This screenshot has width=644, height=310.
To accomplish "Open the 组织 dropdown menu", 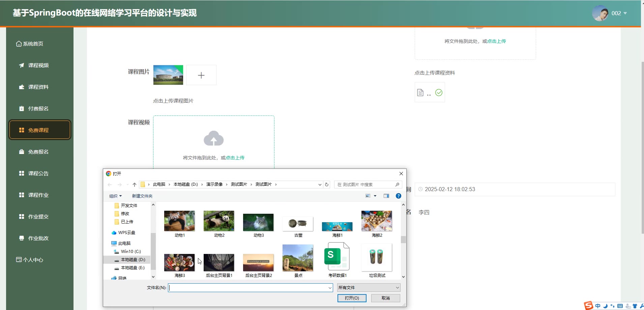I will [115, 196].
